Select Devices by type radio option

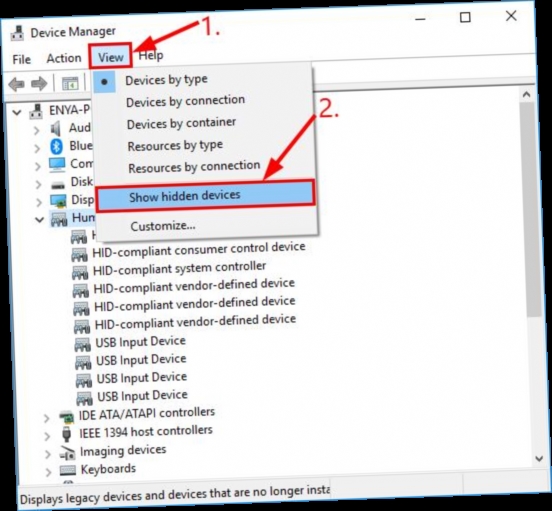[167, 80]
